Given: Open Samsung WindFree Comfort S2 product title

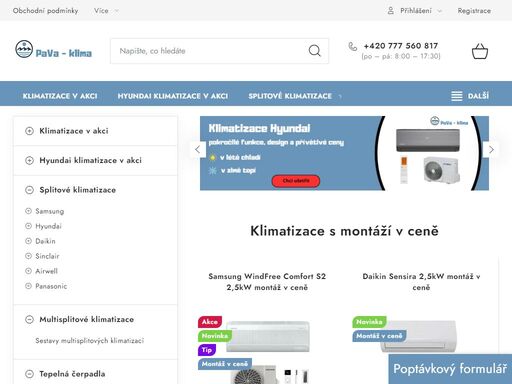Looking at the screenshot, I should click(x=267, y=282).
